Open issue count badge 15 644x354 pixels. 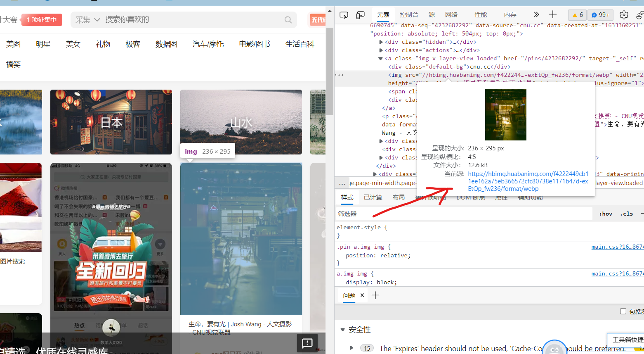[367, 348]
